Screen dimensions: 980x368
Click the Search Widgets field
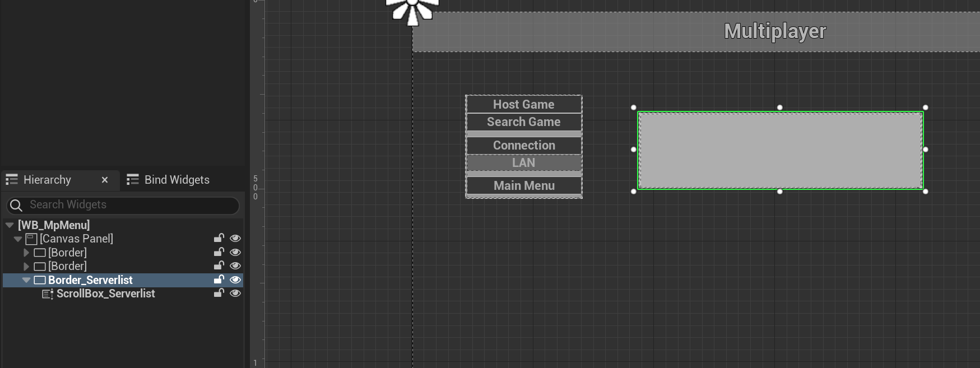tap(123, 205)
